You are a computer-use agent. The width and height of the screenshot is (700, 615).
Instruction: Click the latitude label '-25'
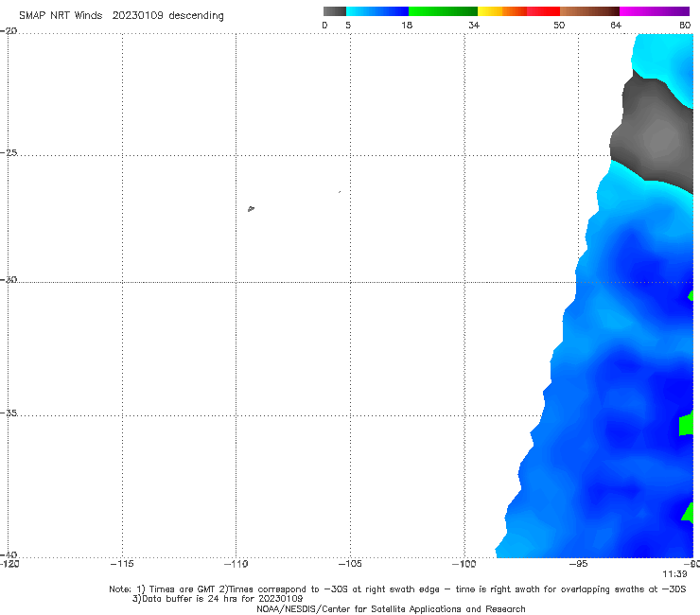pos(9,152)
